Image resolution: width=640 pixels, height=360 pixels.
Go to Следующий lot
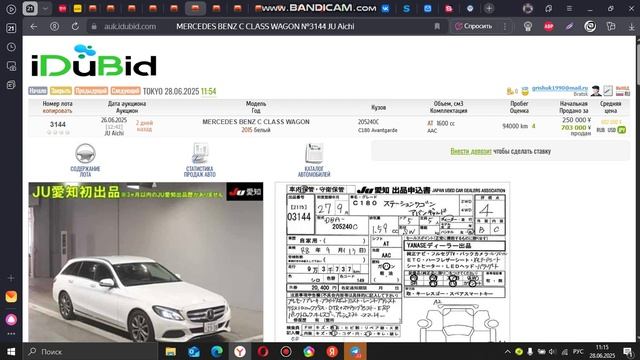tap(125, 91)
